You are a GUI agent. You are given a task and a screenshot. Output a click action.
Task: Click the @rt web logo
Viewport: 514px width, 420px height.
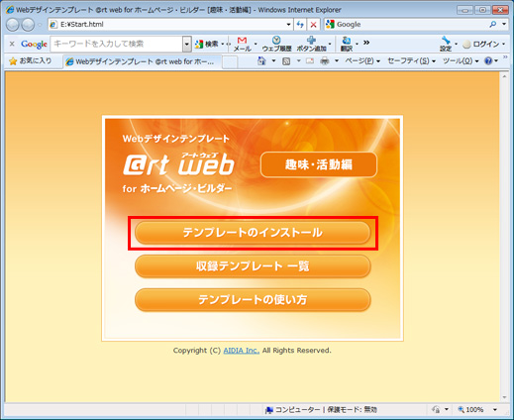click(178, 163)
